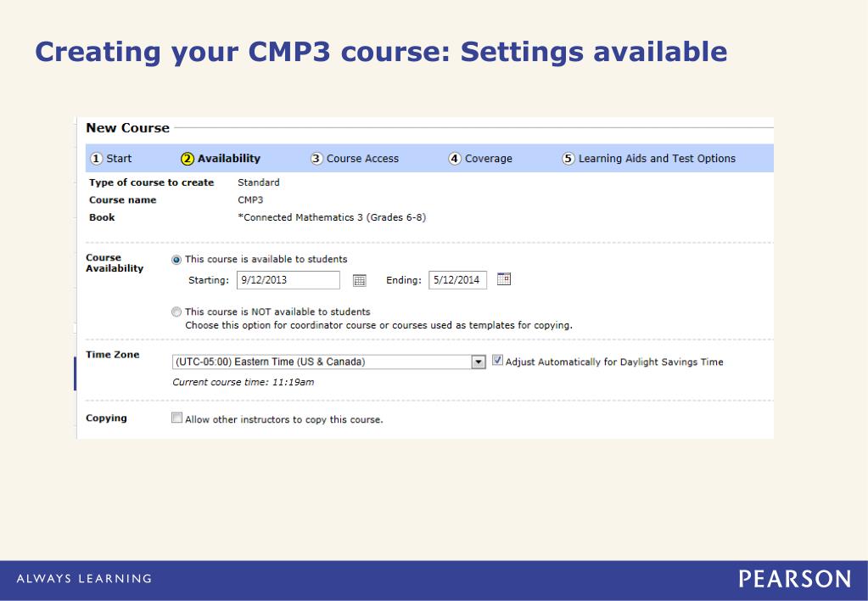Expand the Time Zone dropdown arrow
Screen dimensions: 868x601
tap(479, 362)
